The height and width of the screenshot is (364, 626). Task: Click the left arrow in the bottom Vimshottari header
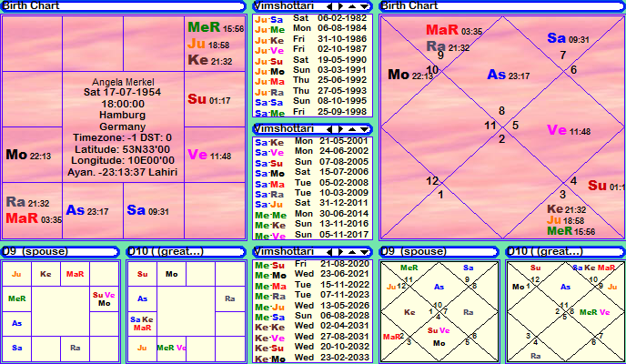tap(329, 252)
